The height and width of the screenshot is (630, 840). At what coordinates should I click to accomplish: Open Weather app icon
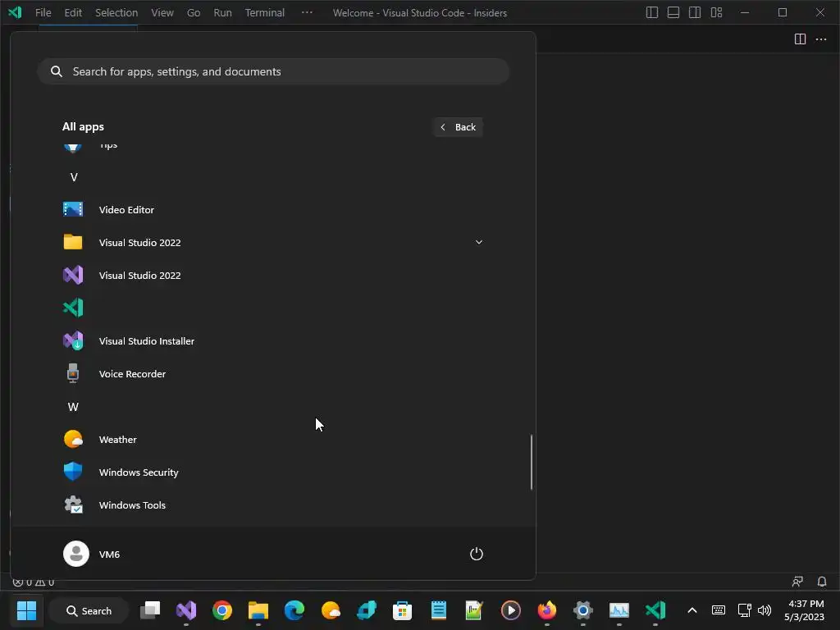coord(73,440)
